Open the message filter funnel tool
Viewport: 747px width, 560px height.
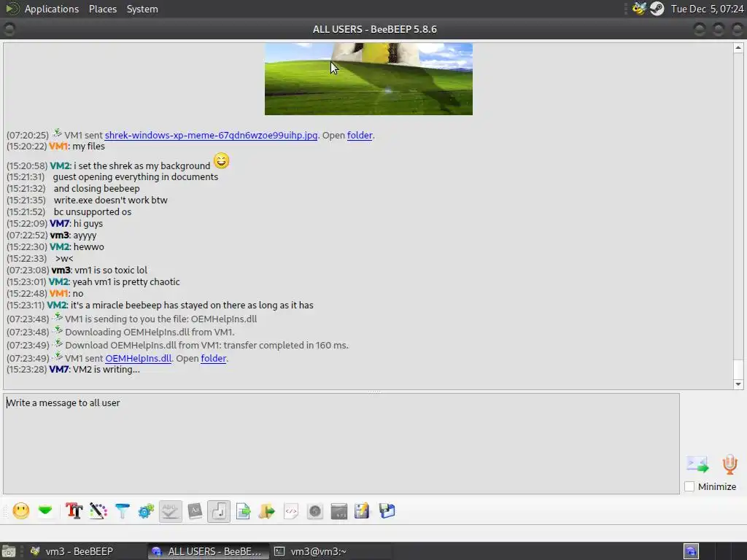123,511
